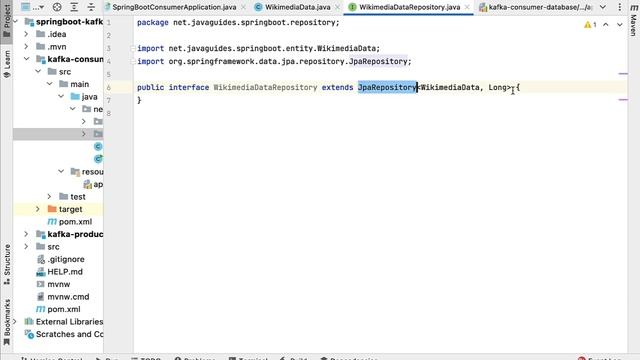
Task: Click the package declaration on line 1
Action: [238, 23]
